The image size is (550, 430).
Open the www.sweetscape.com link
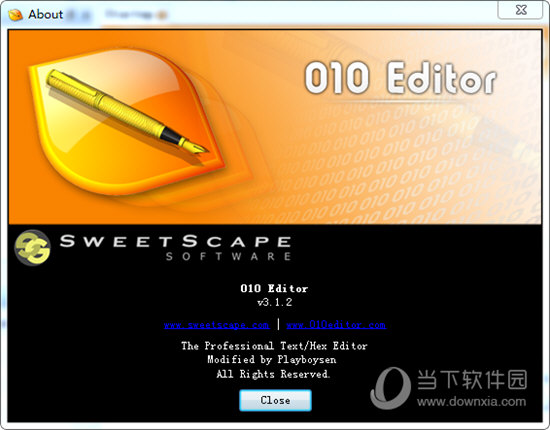coord(216,325)
